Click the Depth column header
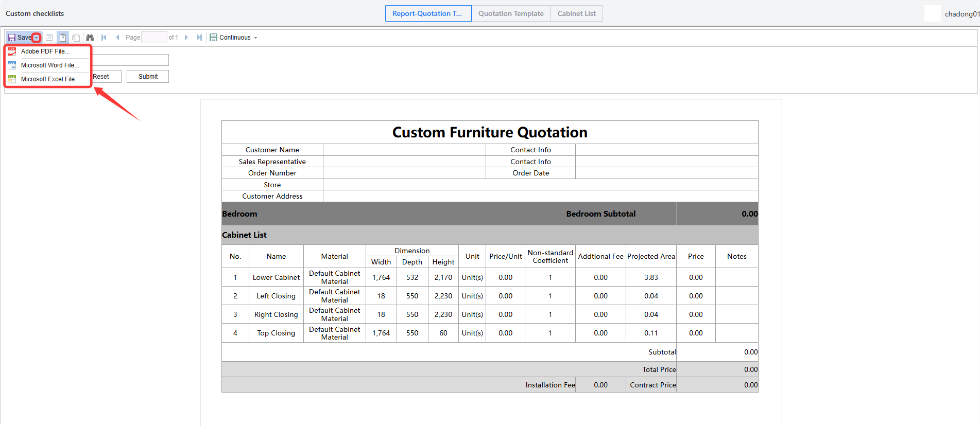980x426 pixels. [x=412, y=262]
